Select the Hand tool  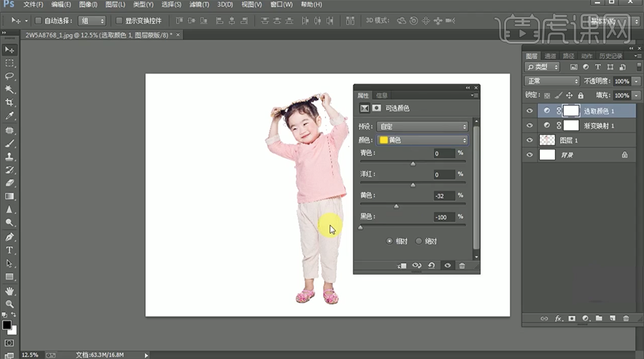tap(10, 291)
